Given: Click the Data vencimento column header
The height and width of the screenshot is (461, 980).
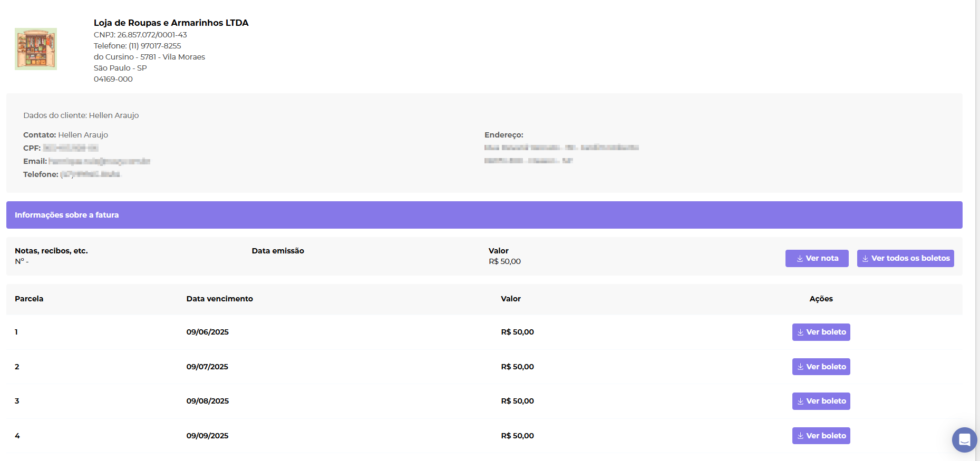Looking at the screenshot, I should [219, 299].
